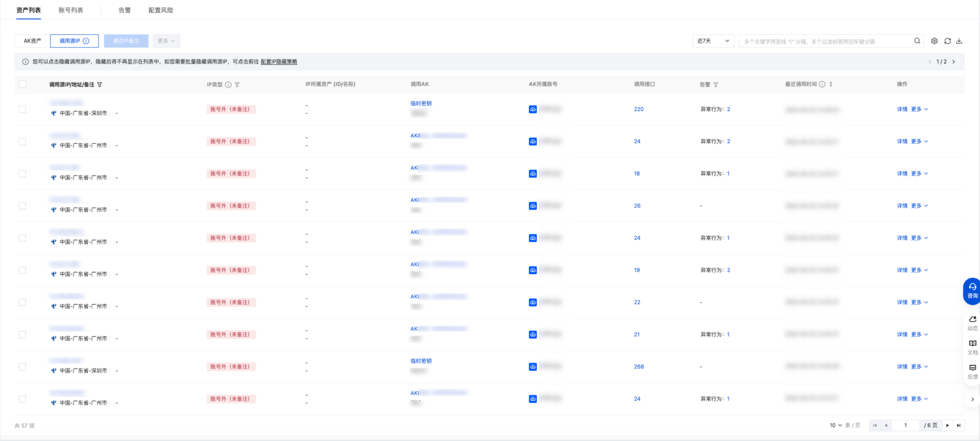Open the 咨询 floating support button
Screen dimensions: 980x441
972,291
